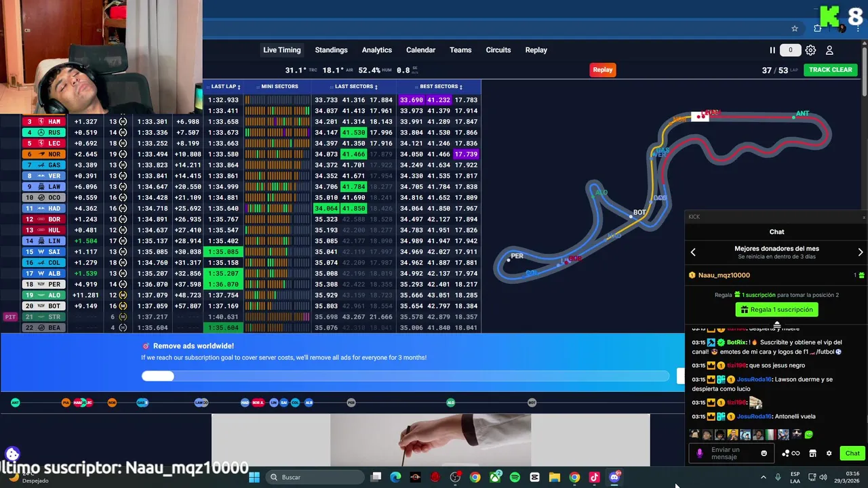Click the Italian flag emote in chat
The height and width of the screenshot is (488, 868).
pyautogui.click(x=770, y=434)
